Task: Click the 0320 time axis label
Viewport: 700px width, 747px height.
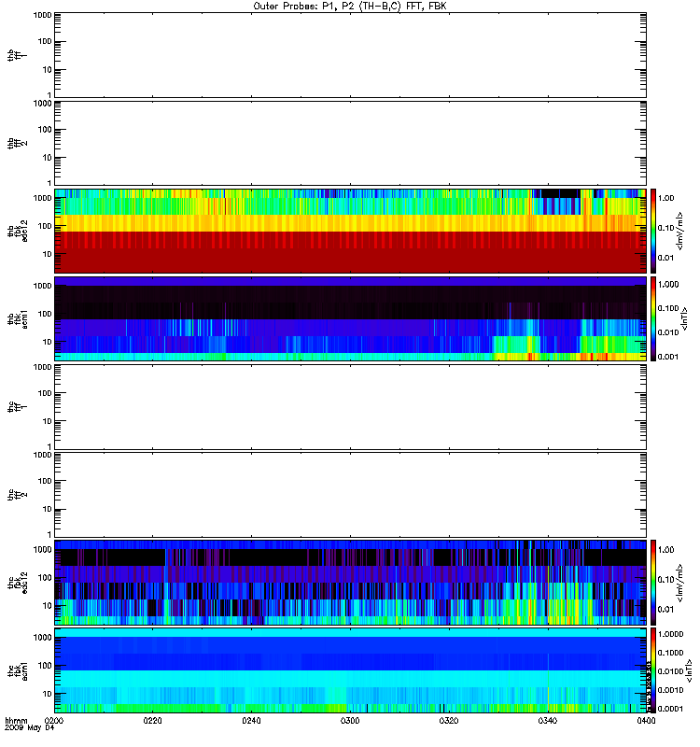Action: [449, 721]
